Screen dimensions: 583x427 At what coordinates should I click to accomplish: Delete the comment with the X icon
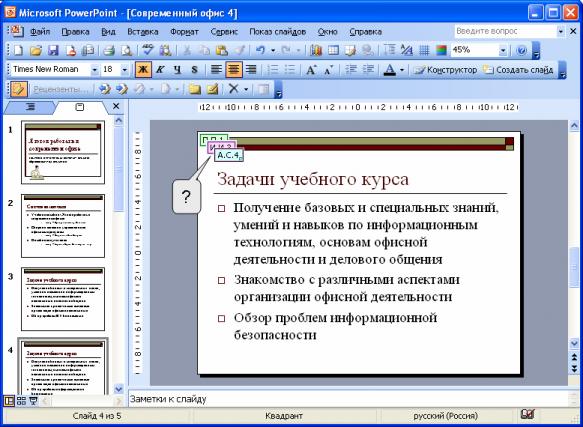coord(233,89)
